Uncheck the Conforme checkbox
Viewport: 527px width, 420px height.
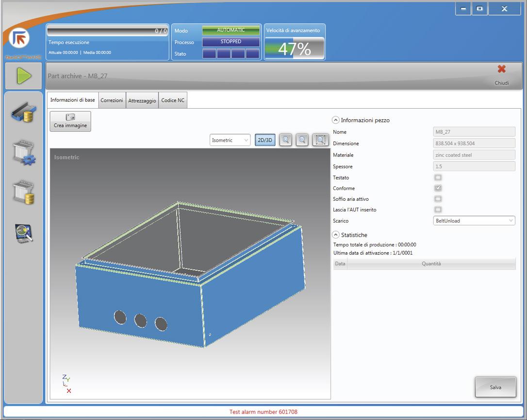pos(438,188)
